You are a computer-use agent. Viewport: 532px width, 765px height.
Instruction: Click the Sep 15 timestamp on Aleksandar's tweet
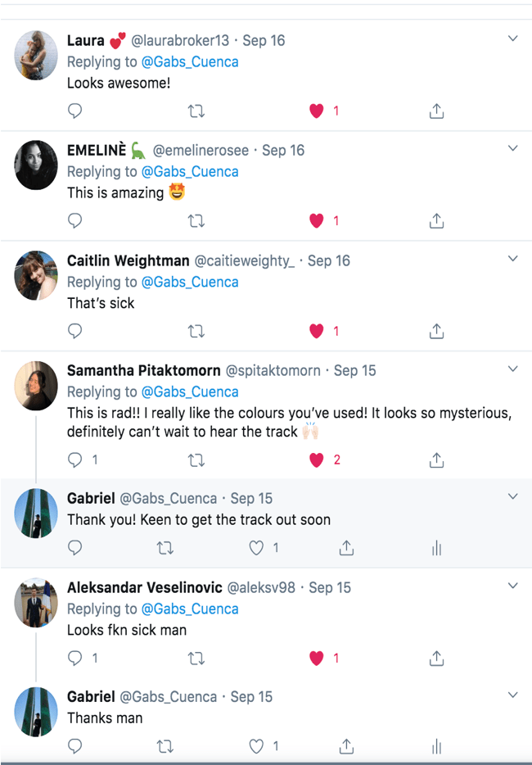pyautogui.click(x=330, y=588)
